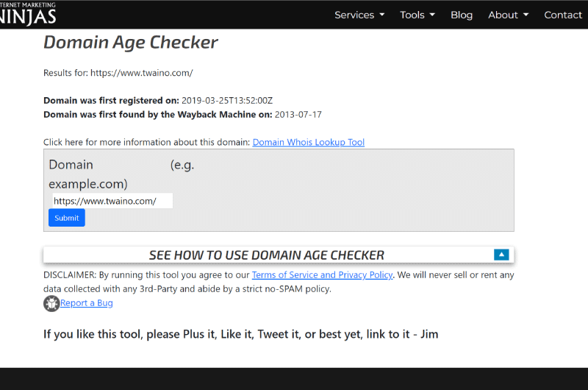
Task: Click the 'found by the Wayback Machine' label
Action: pyautogui.click(x=158, y=115)
